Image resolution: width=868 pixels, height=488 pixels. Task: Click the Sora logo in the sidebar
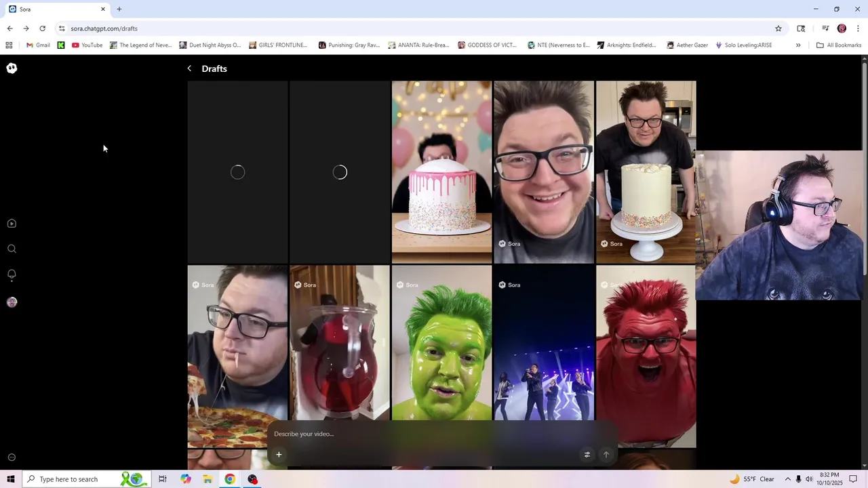coord(12,68)
